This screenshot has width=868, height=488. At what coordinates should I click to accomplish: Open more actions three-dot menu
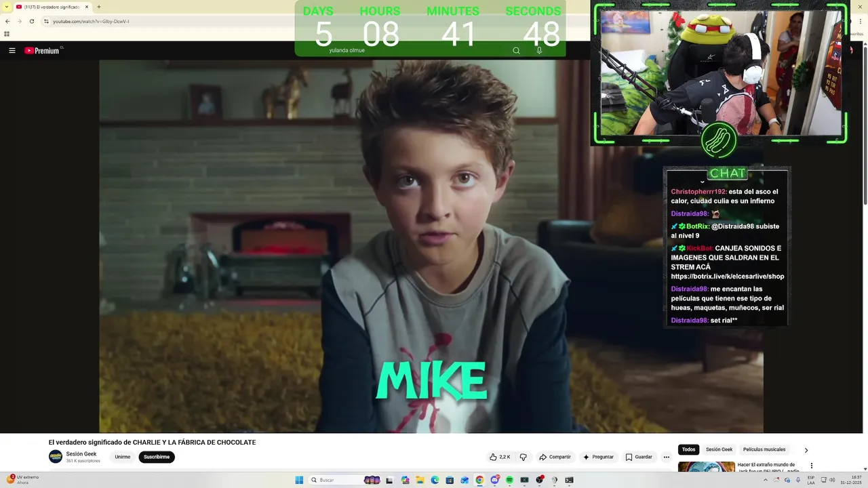tap(667, 457)
